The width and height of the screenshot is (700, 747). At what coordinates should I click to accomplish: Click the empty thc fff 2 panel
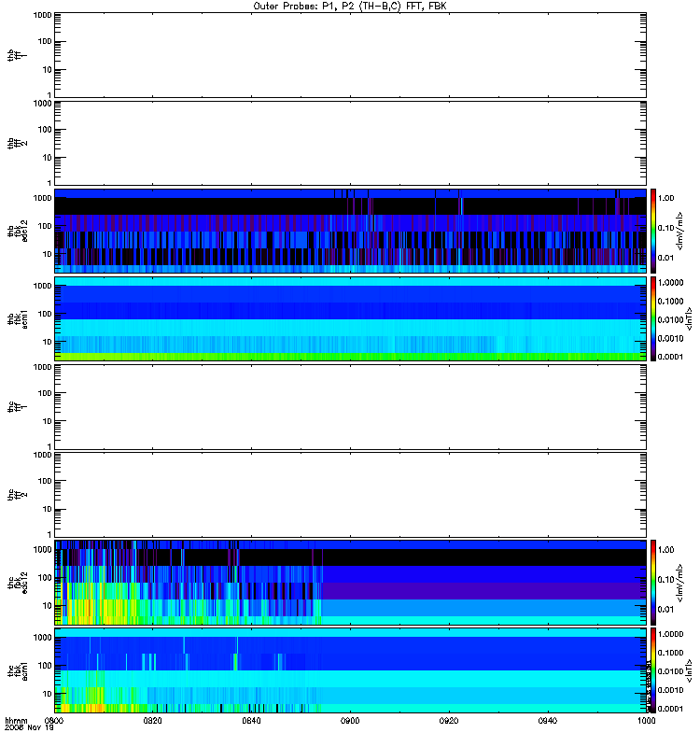[350, 495]
